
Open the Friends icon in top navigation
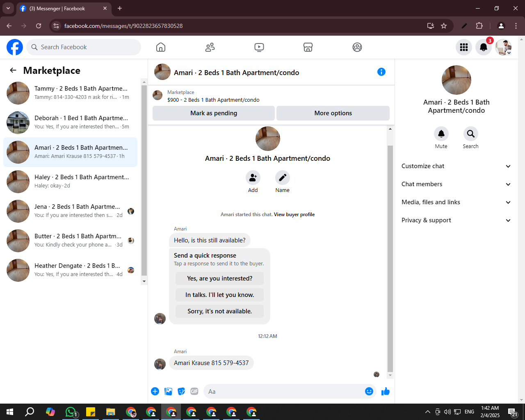(210, 47)
